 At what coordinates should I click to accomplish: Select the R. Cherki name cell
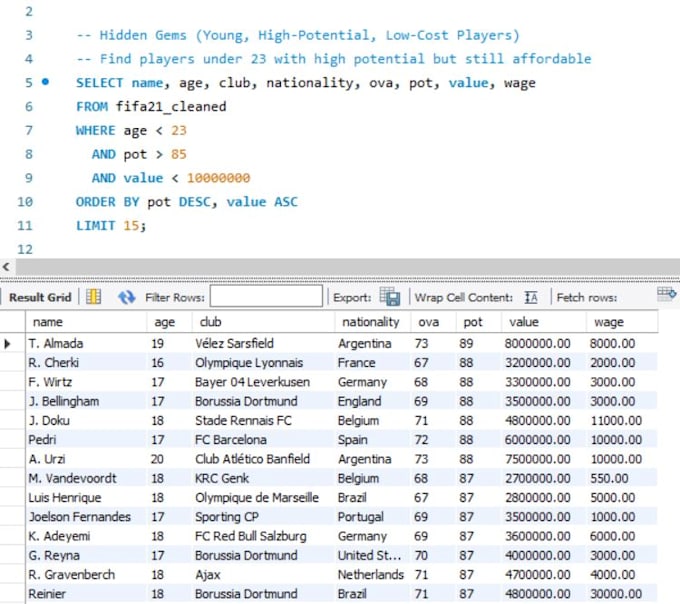tap(86, 362)
